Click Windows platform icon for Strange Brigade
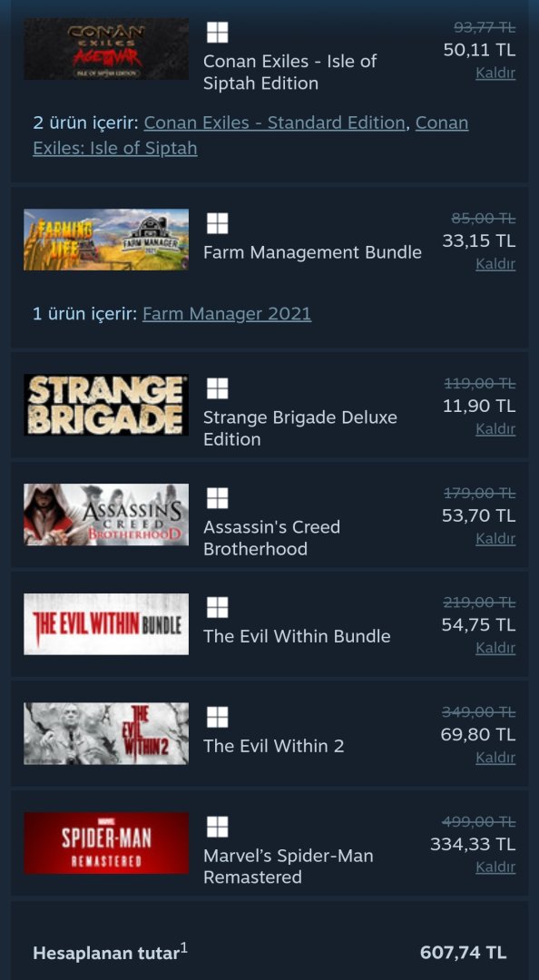 pyautogui.click(x=217, y=388)
